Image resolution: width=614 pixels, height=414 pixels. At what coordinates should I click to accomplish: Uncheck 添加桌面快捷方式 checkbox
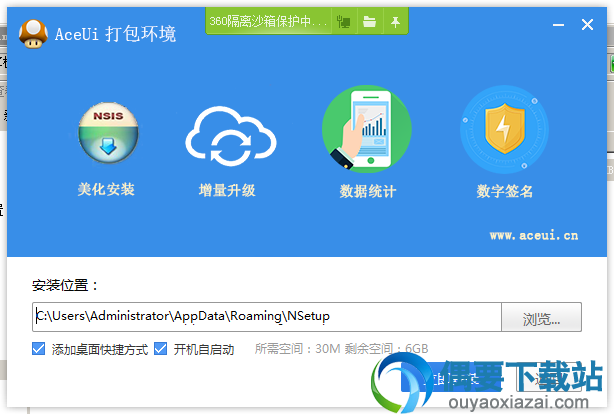pyautogui.click(x=38, y=349)
